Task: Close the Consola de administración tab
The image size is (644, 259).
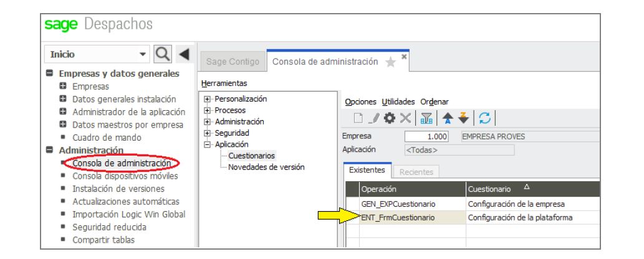Action: [404, 56]
